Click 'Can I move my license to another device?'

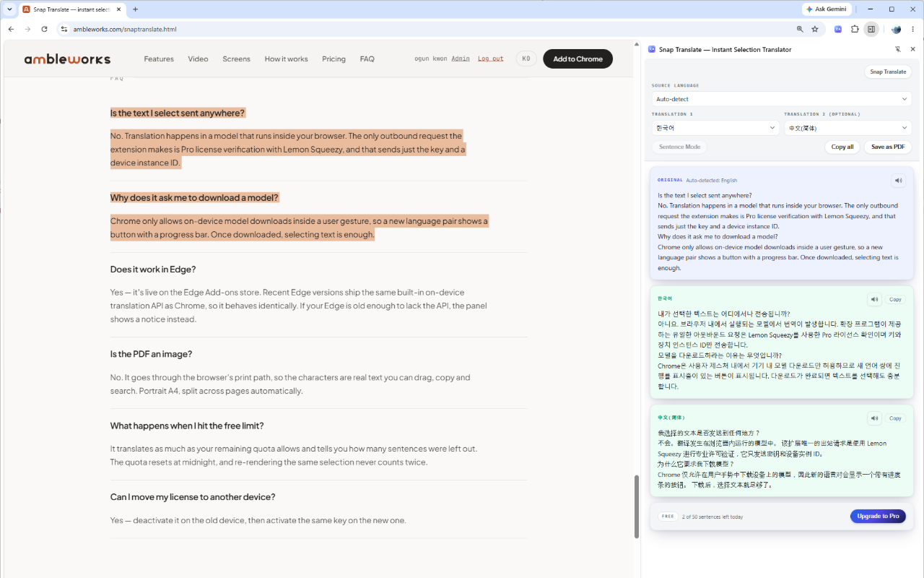coord(193,497)
